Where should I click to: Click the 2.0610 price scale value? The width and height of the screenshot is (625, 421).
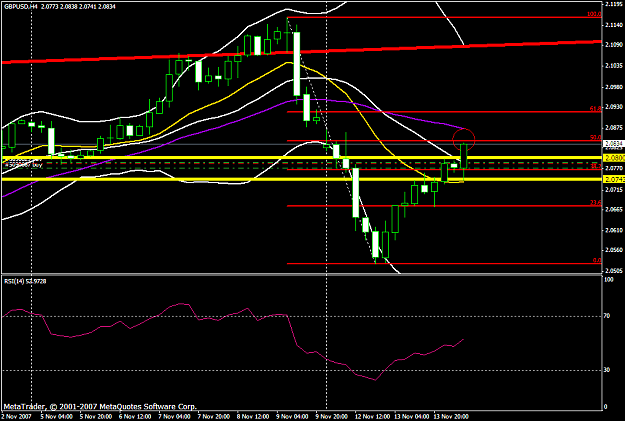613,230
